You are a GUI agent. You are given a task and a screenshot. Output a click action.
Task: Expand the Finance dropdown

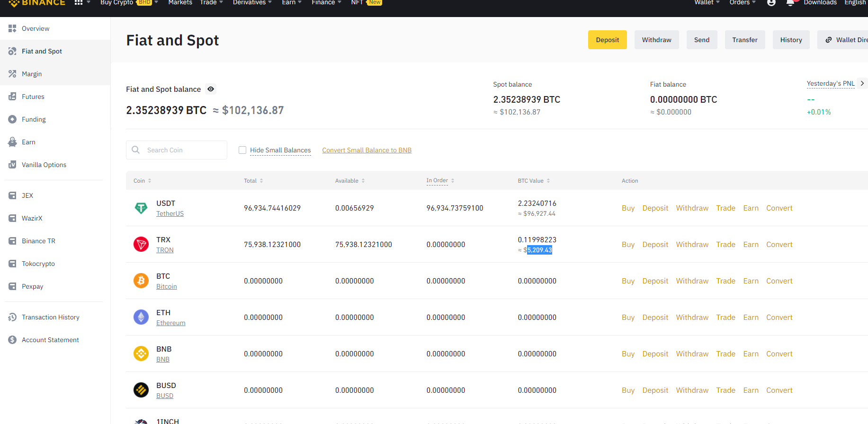[340, 2]
